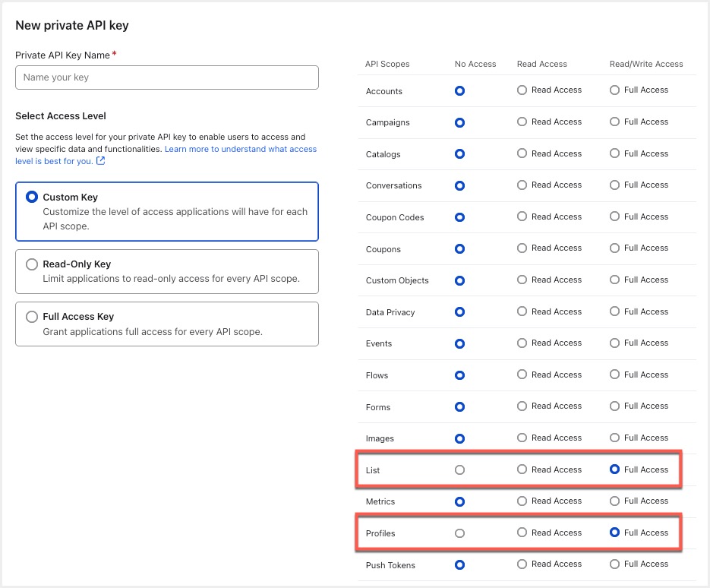710x588 pixels.
Task: Choose the Read-Only Key option
Action: tap(32, 264)
